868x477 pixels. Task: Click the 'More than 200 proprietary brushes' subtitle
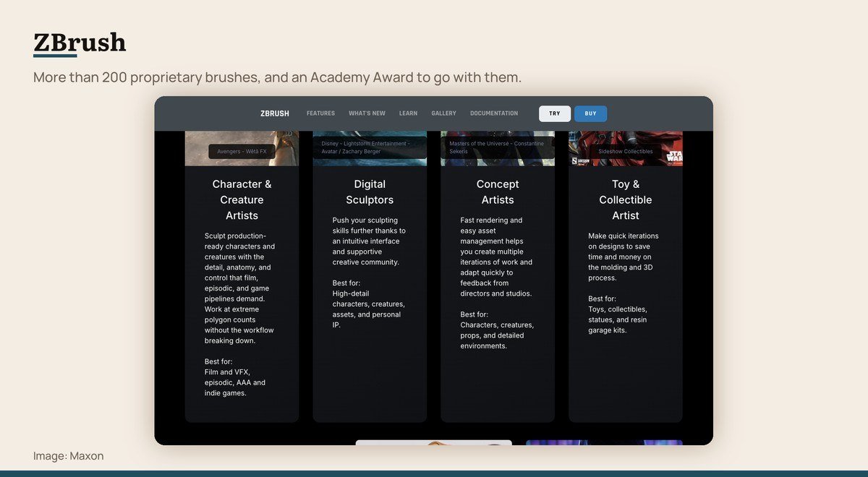coord(277,77)
